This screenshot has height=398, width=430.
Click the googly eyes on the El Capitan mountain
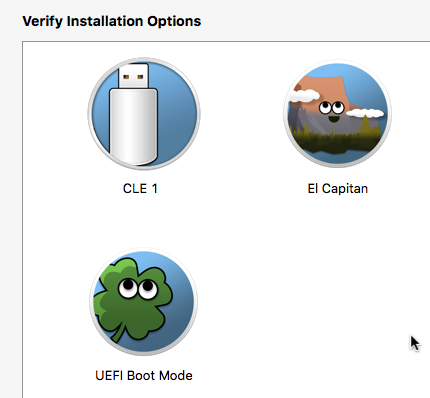point(331,107)
